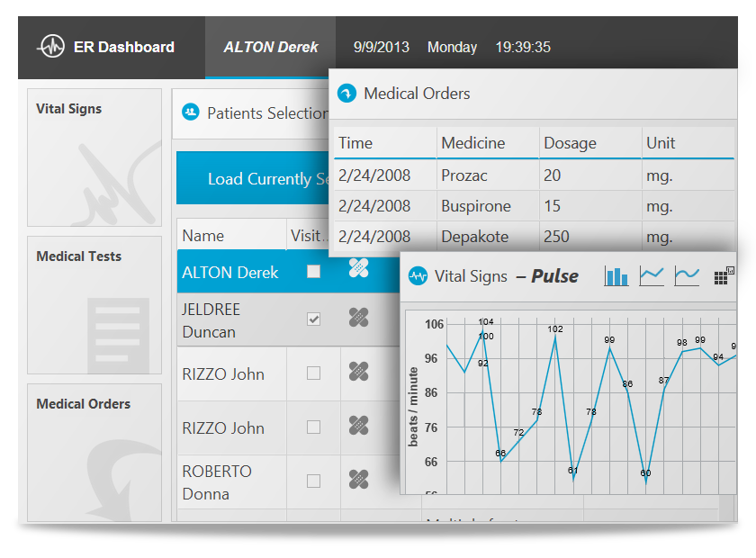The height and width of the screenshot is (558, 756).
Task: Switch to bar chart view in Vital Signs
Action: (616, 276)
